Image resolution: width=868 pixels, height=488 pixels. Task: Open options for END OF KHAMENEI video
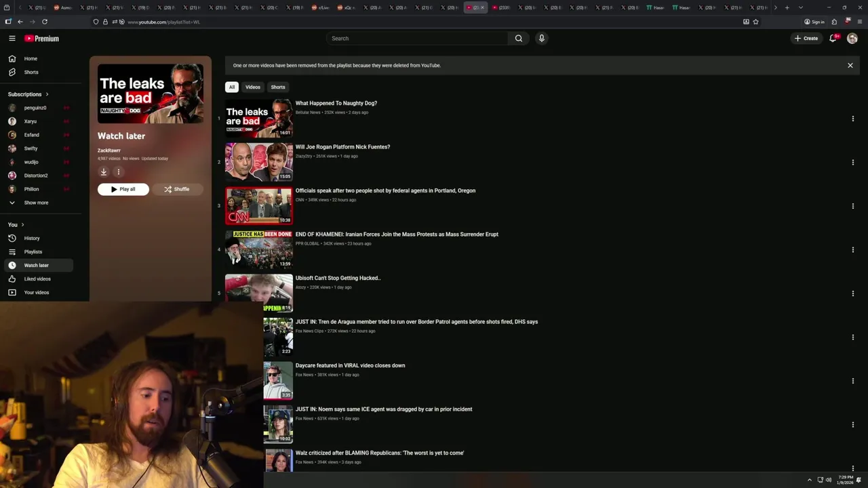coord(852,250)
